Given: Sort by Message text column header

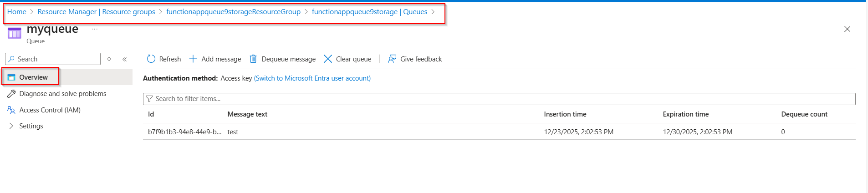Looking at the screenshot, I should click(247, 114).
